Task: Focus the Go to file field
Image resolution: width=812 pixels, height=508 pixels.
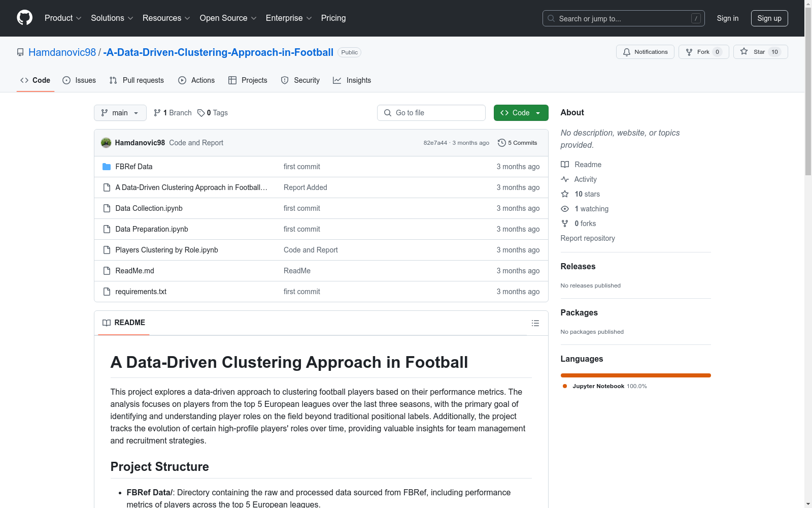Action: click(x=431, y=113)
